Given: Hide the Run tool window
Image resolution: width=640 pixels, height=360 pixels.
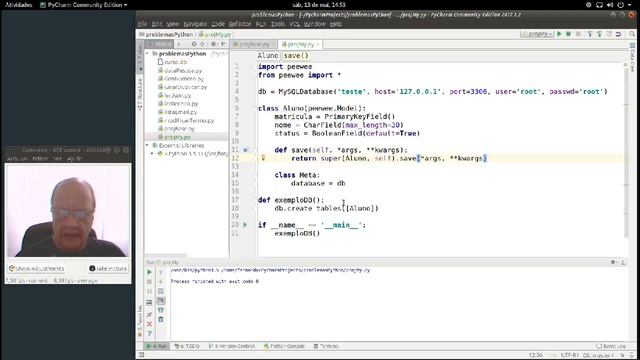Looking at the screenshot, I should (x=623, y=262).
